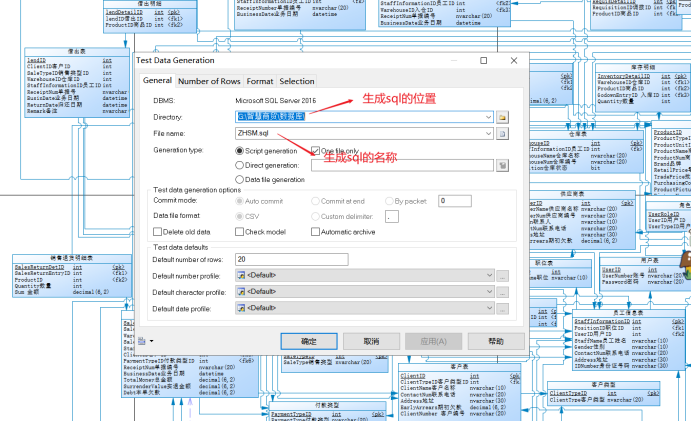Click the 取消 (Cancel) button

371,341
